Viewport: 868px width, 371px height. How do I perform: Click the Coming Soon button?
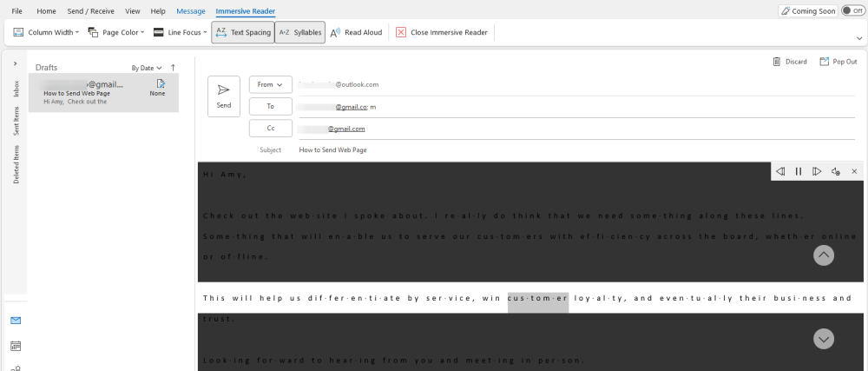(x=807, y=11)
